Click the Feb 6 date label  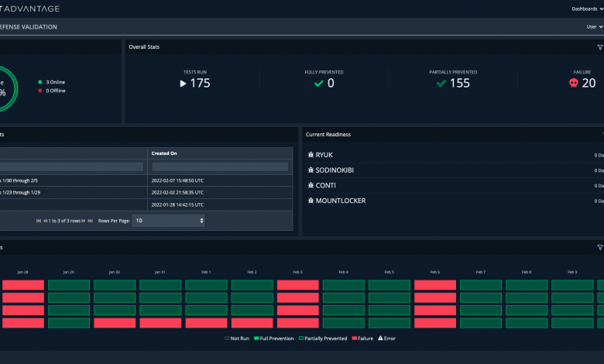pos(435,272)
